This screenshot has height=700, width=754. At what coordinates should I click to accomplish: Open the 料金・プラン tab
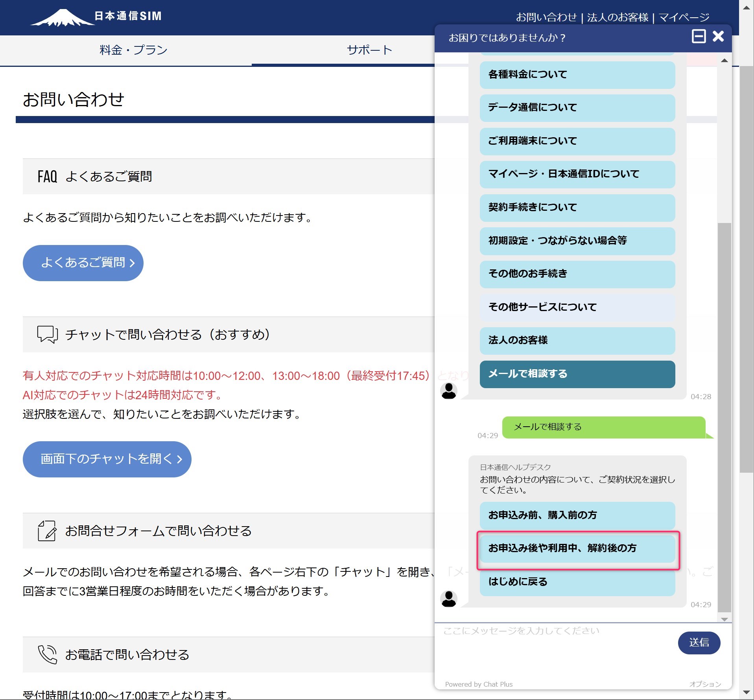pos(134,50)
